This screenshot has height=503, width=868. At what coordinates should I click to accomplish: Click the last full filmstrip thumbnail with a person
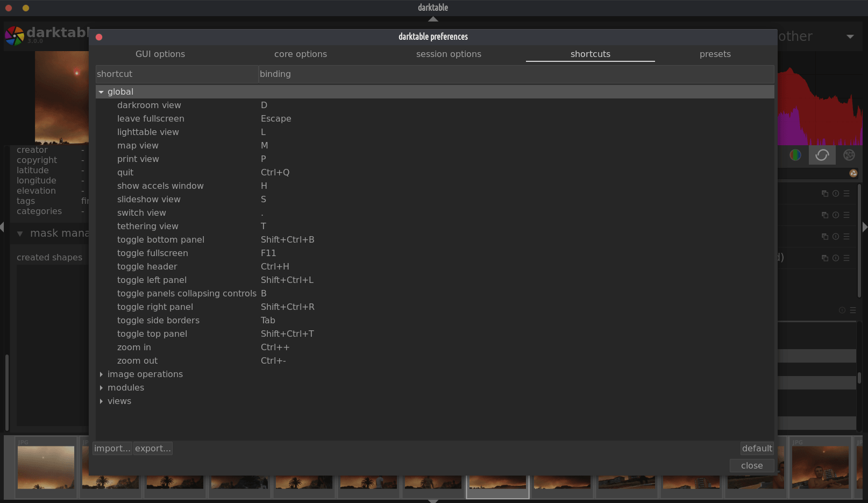pos(820,467)
